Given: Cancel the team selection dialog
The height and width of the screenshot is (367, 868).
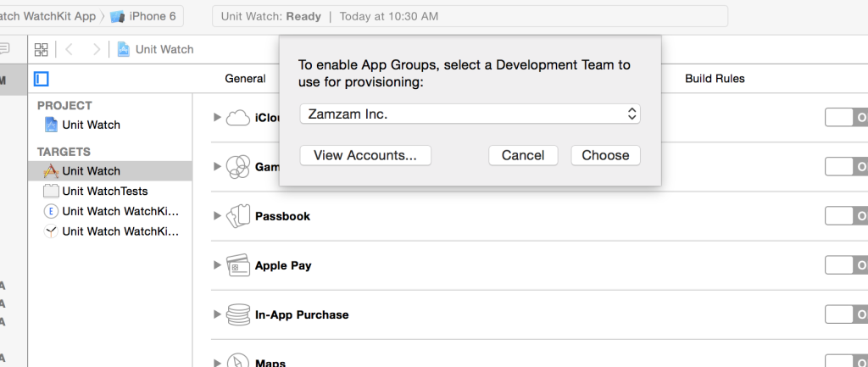Looking at the screenshot, I should (523, 155).
